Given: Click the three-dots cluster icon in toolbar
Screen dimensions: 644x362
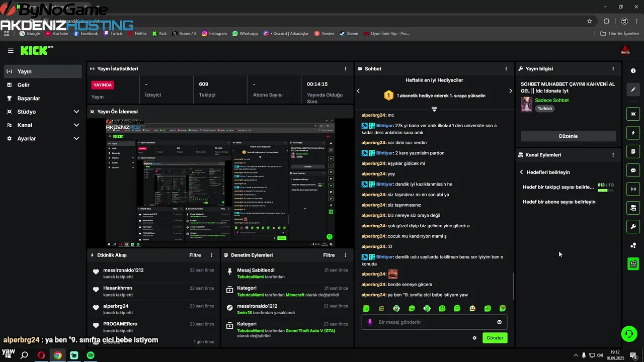Looking at the screenshot, I should coord(633,245).
